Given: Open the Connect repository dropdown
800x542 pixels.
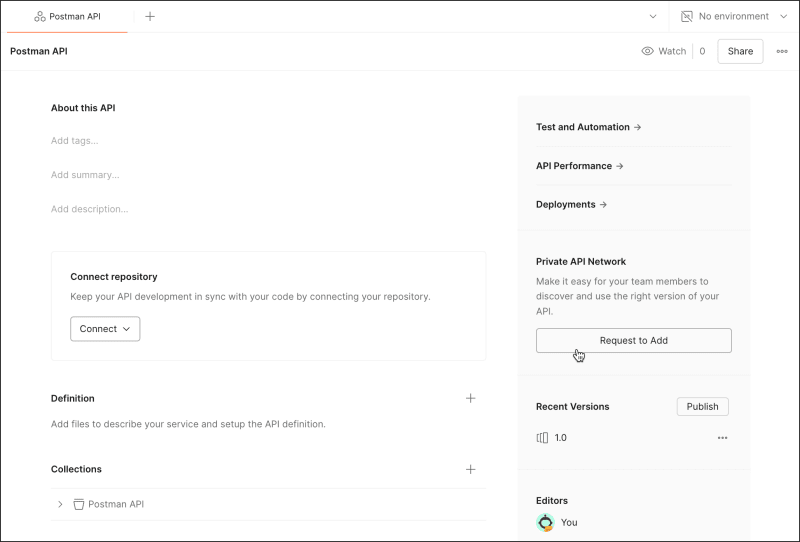Looking at the screenshot, I should pos(105,329).
